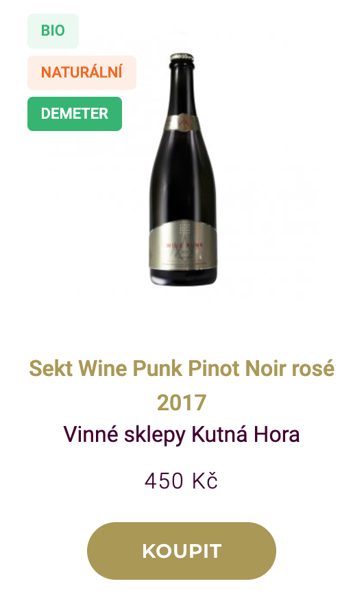Click the Kč currency symbol
This screenshot has width=364, height=599.
pos(205,481)
